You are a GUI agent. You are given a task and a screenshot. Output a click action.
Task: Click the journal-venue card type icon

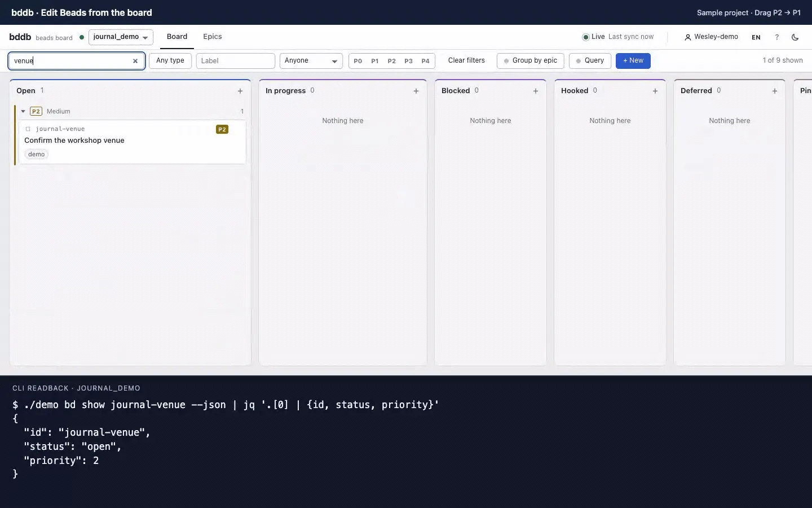[28, 129]
